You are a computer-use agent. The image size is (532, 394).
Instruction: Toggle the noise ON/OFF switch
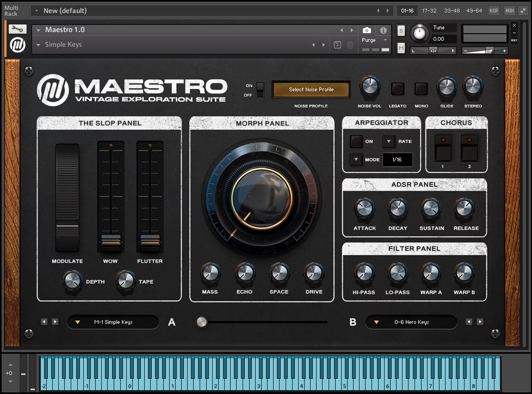coord(261,90)
